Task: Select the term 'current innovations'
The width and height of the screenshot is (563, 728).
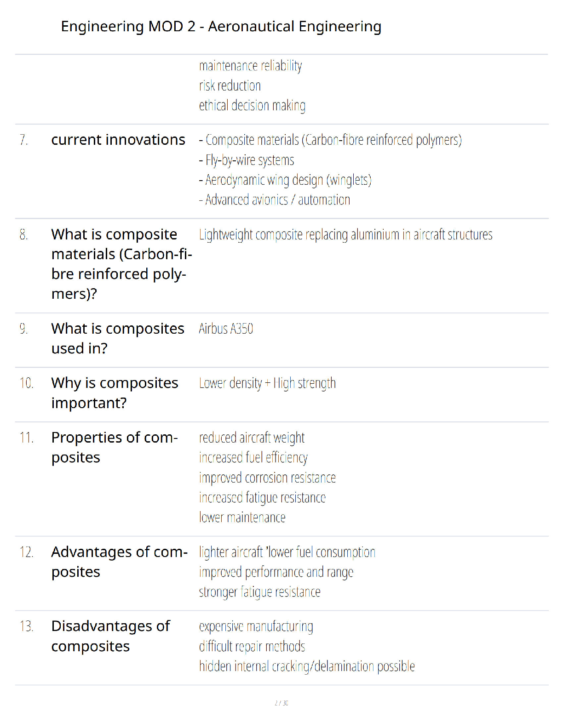Action: tap(118, 140)
